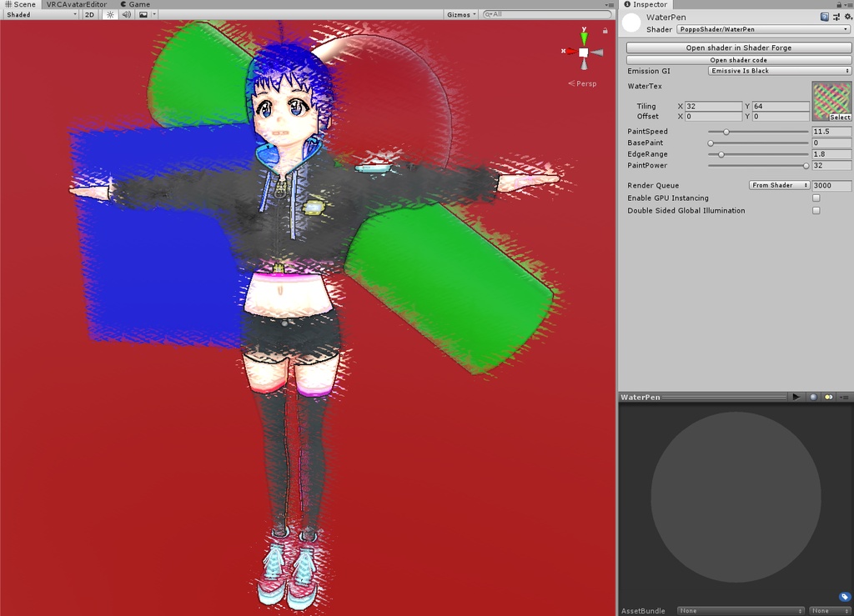
Task: Click the PaintPower value field 32
Action: pos(831,166)
